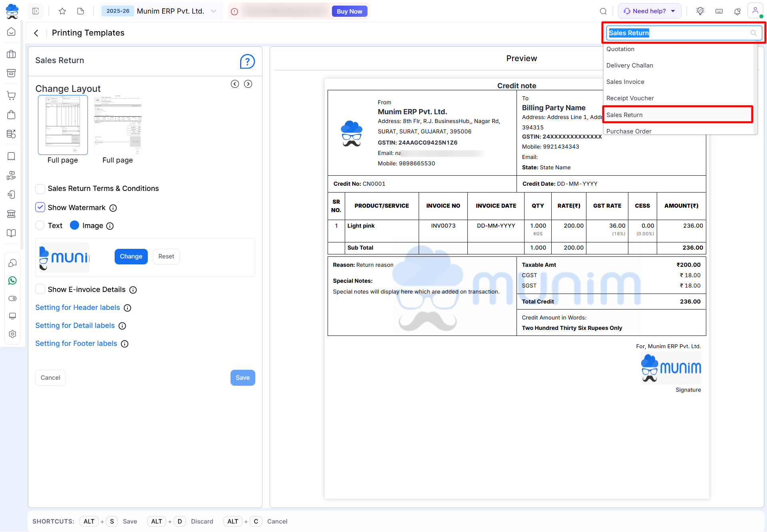
Task: Expand the company name dropdown chevron
Action: (x=214, y=11)
